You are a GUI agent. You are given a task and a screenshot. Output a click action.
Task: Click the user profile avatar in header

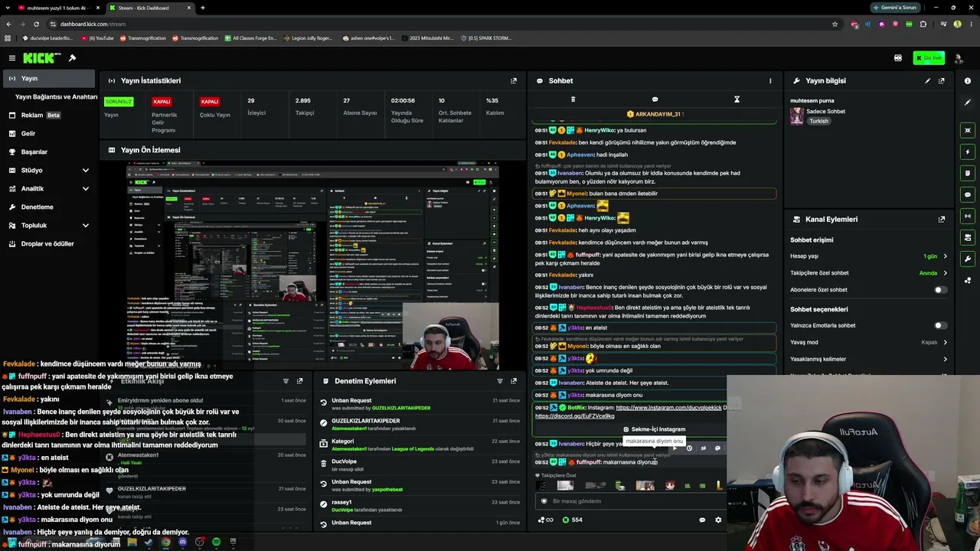pyautogui.click(x=958, y=58)
